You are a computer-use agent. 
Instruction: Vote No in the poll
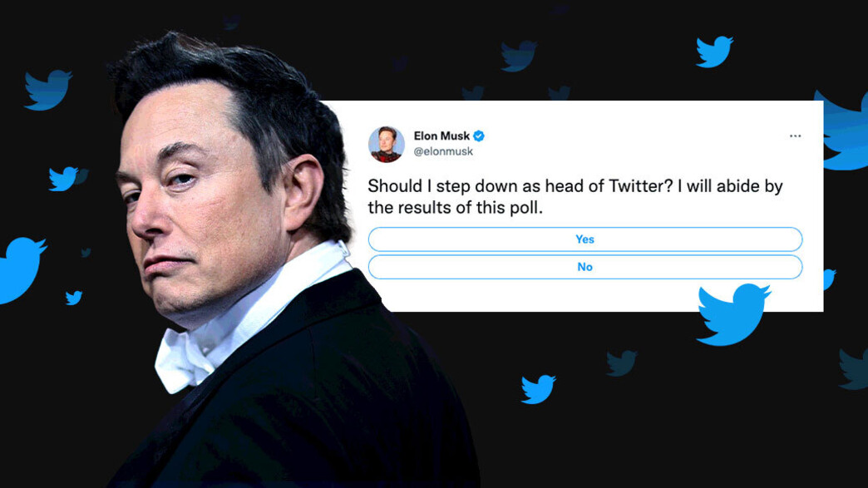click(585, 267)
